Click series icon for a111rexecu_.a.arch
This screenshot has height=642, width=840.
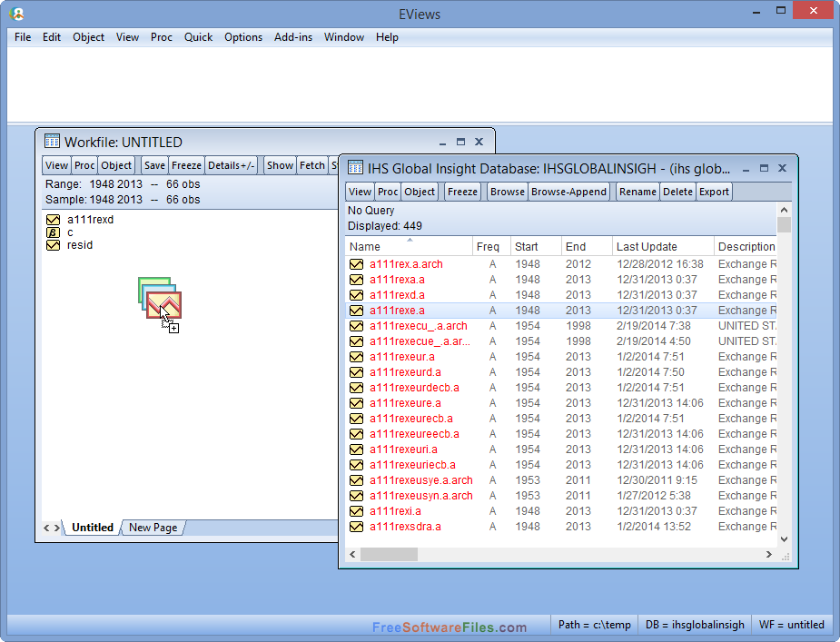(x=356, y=326)
